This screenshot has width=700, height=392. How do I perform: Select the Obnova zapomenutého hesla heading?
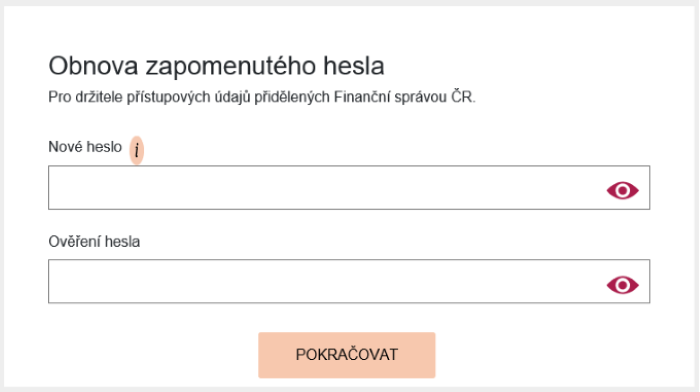pyautogui.click(x=216, y=66)
